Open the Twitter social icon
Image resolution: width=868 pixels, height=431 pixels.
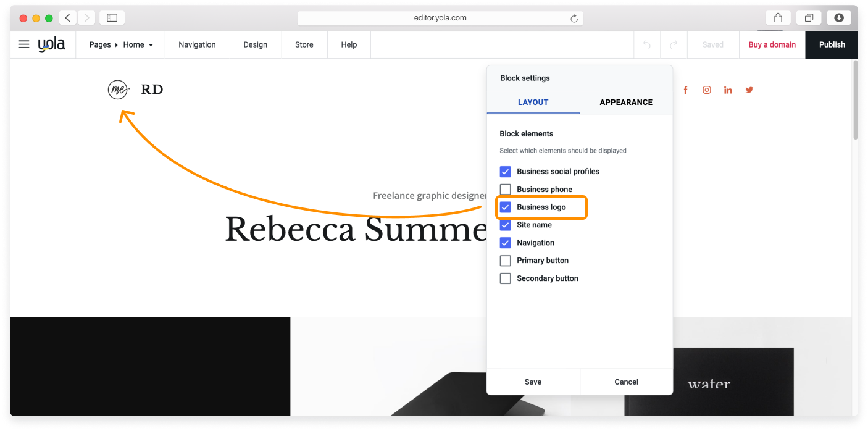coord(749,90)
